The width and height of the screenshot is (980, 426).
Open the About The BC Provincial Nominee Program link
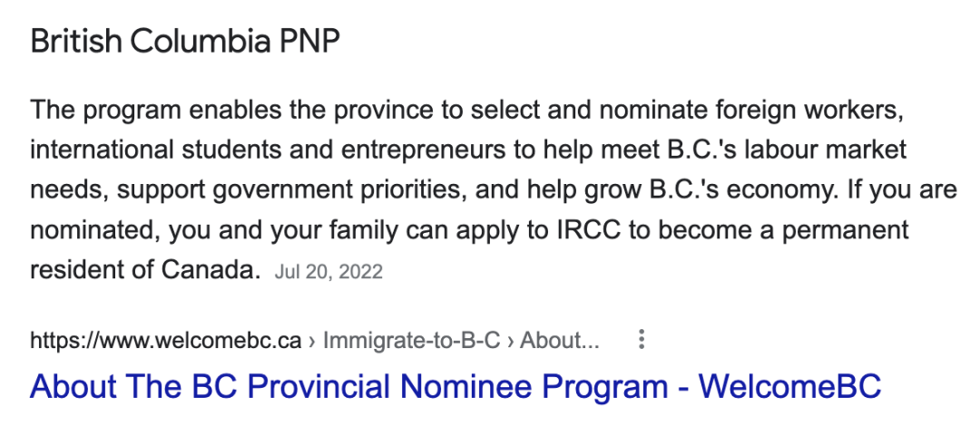[456, 386]
